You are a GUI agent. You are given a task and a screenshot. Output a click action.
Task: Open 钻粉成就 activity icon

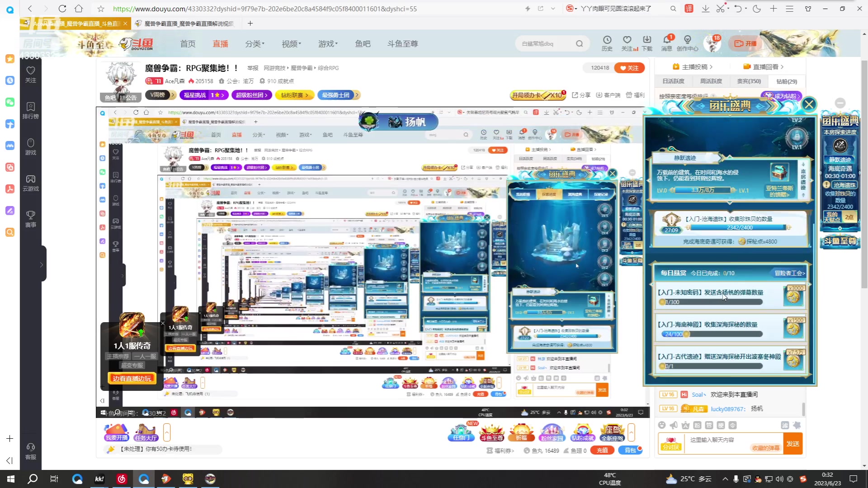point(582,432)
